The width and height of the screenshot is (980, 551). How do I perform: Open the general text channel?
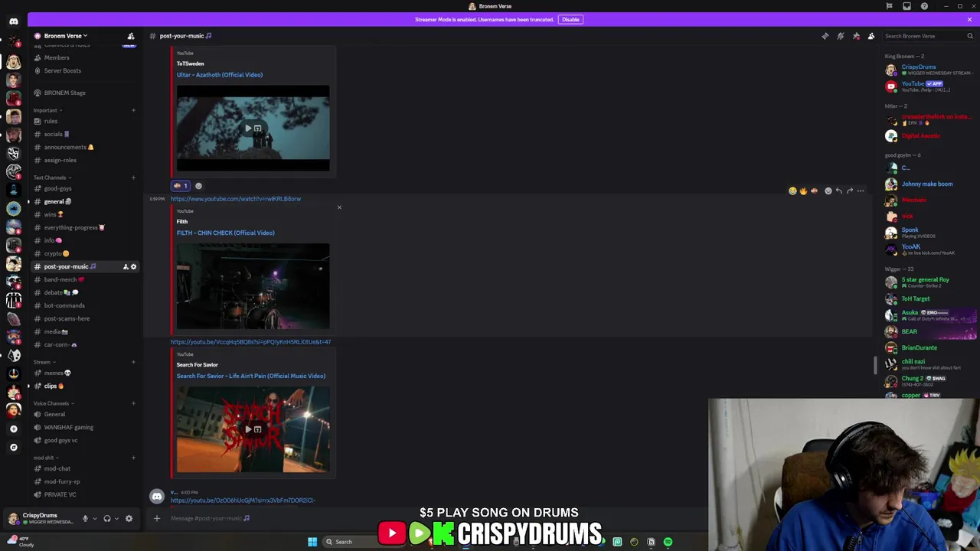84,201
